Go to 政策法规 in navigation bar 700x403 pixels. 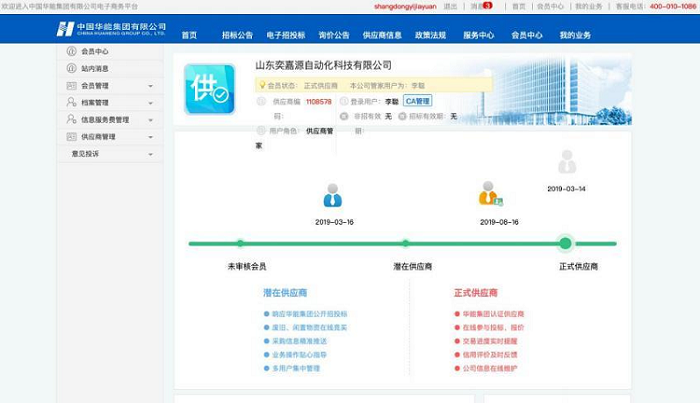[430, 35]
